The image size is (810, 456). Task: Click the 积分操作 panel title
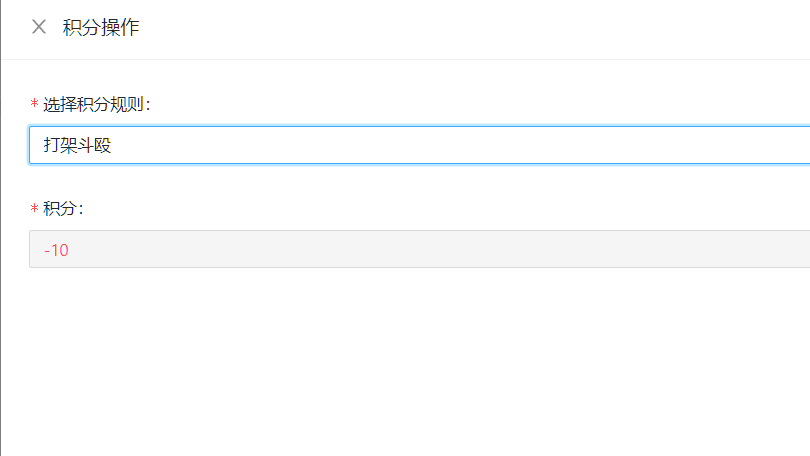point(101,27)
